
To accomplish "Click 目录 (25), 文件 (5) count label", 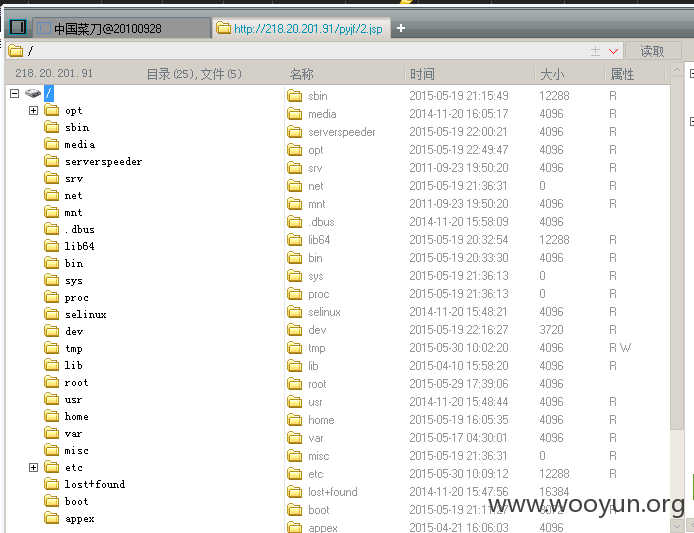I will [194, 73].
